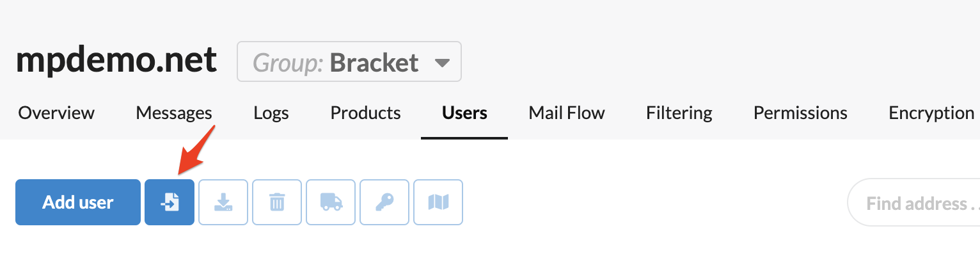Click the download users list icon
This screenshot has height=256, width=980.
tap(223, 202)
